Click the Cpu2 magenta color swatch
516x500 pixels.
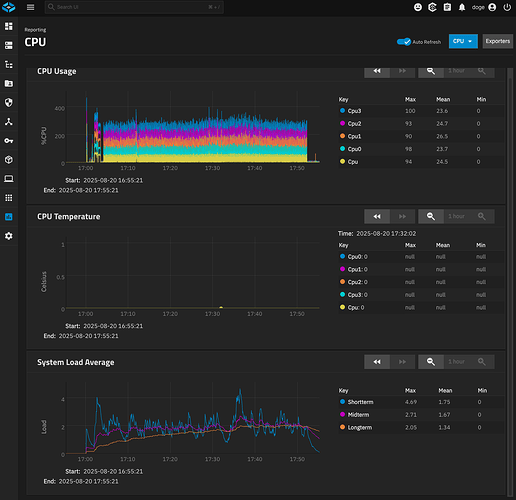click(x=342, y=123)
